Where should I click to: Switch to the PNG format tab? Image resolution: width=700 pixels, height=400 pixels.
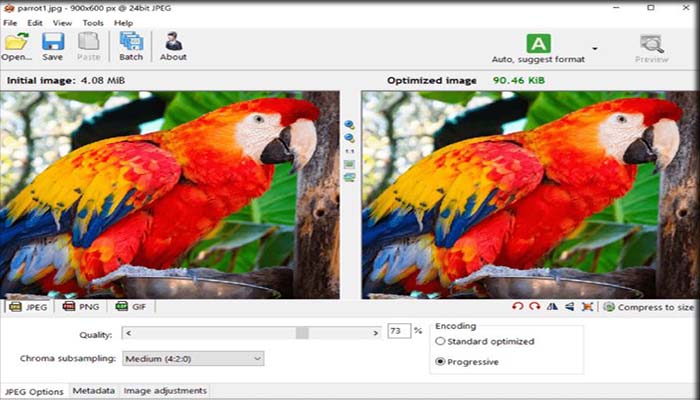81,307
